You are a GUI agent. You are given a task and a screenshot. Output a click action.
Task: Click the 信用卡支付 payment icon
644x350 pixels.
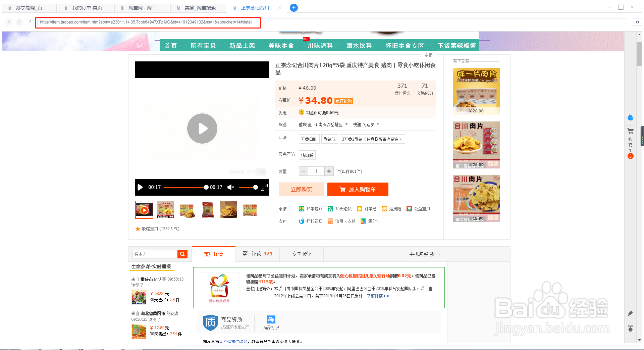click(330, 221)
